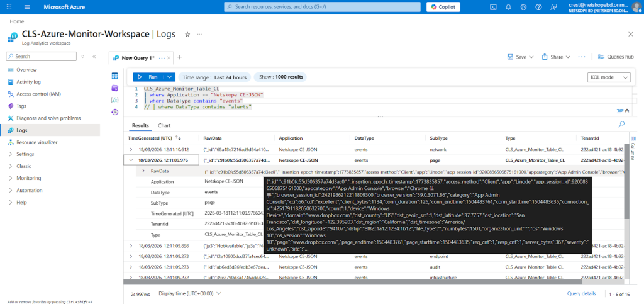The image size is (644, 304).
Task: Open Activity log in the sidebar
Action: 28,82
